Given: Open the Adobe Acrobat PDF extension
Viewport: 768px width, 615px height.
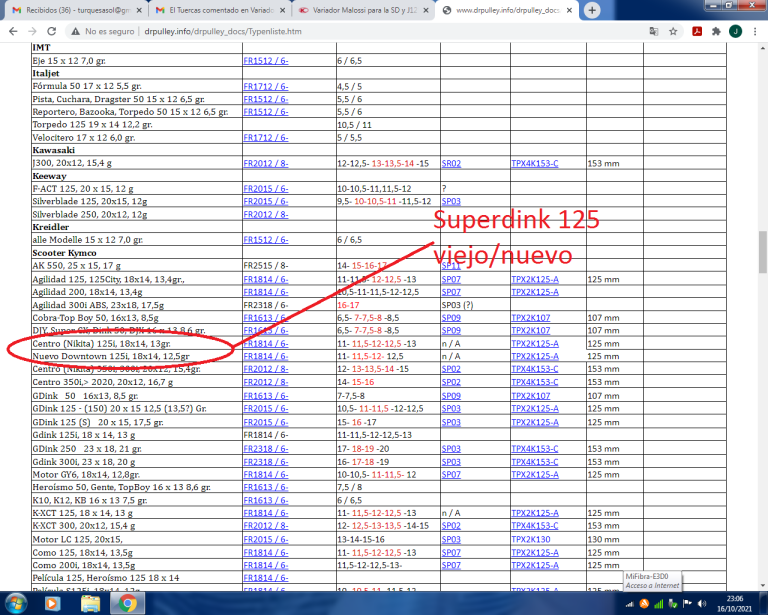Looking at the screenshot, I should (697, 31).
